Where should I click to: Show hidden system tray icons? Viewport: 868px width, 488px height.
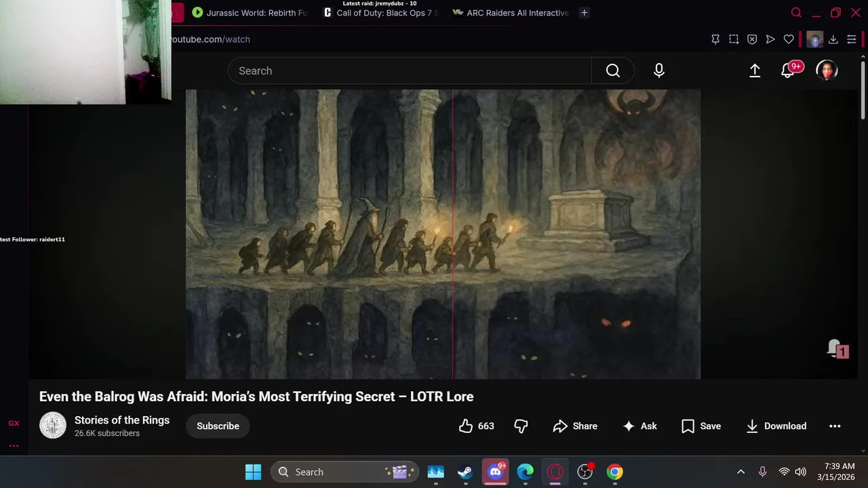point(741,472)
